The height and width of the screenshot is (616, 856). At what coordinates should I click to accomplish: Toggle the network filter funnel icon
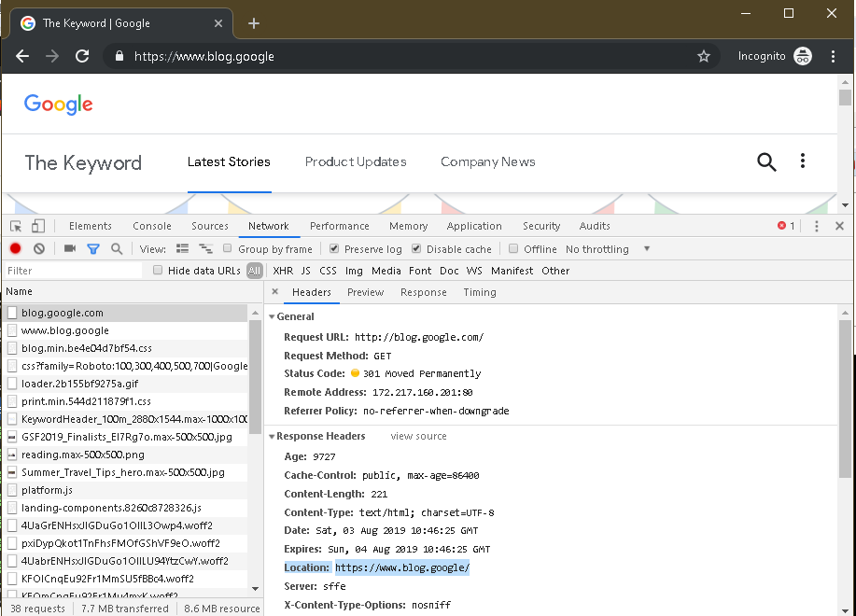tap(93, 249)
